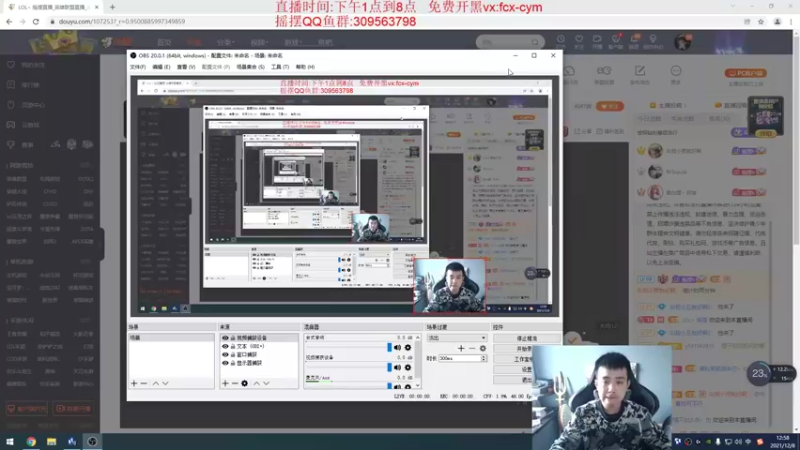Click Rankings in Douyu sidebar
The height and width of the screenshot is (450, 800).
(23, 85)
